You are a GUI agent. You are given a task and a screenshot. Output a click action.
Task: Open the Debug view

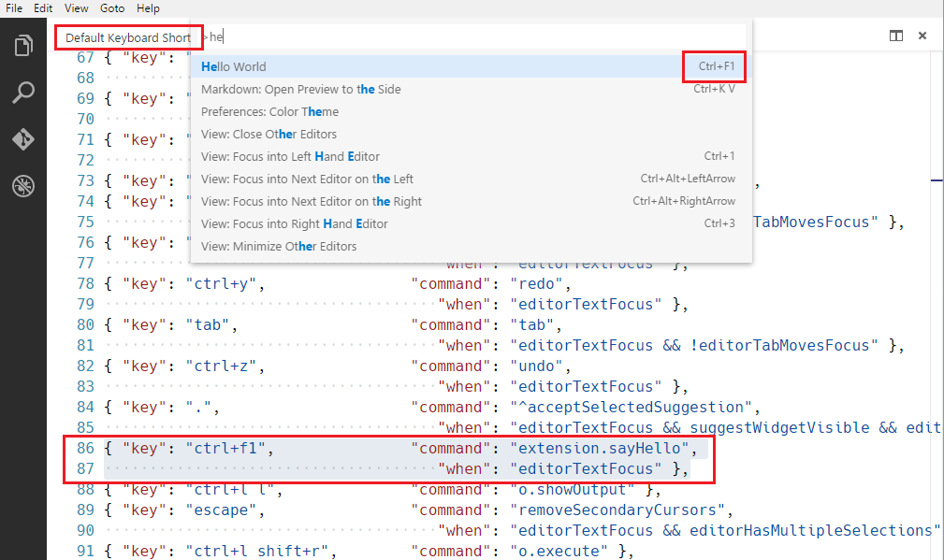tap(22, 185)
